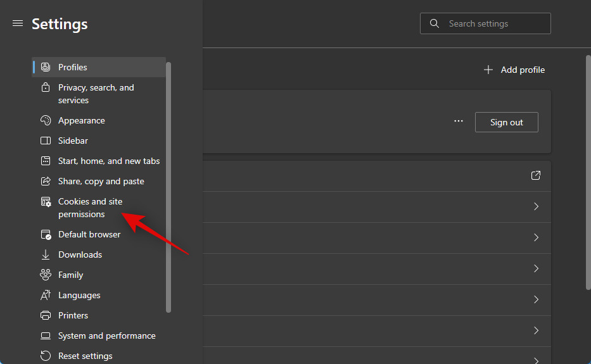Collapse the Settings hamburger menu
591x364 pixels.
[x=18, y=23]
